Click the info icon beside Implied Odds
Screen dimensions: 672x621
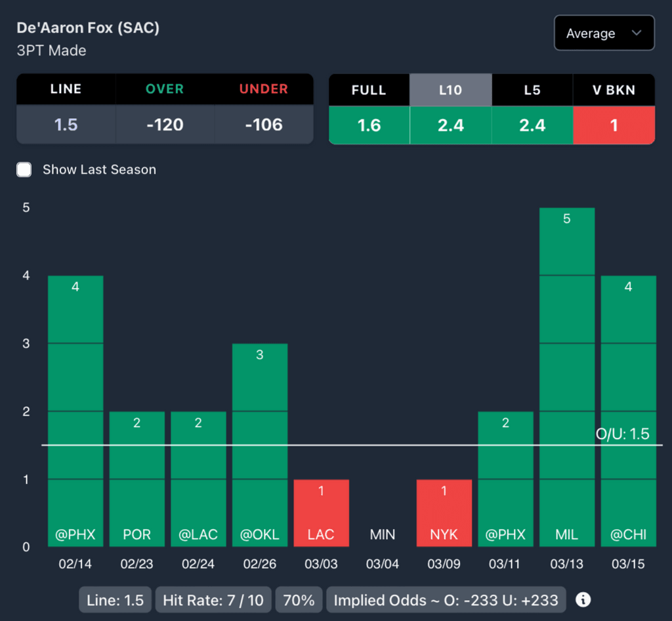point(583,599)
